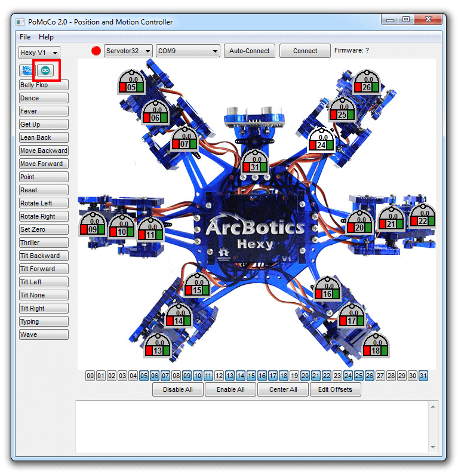
Task: Select servo gauge 21 on the right leg
Action: click(x=391, y=219)
